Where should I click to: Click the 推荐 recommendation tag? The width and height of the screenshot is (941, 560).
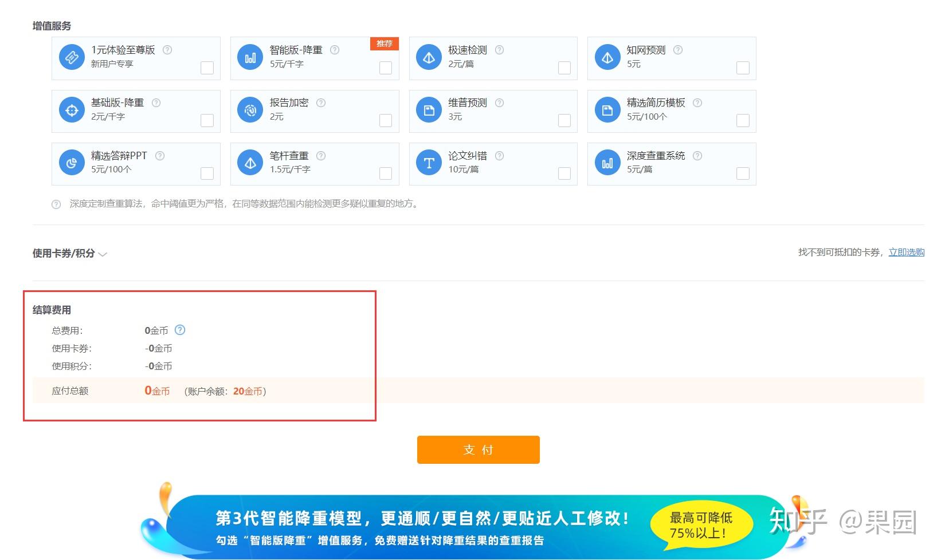384,43
